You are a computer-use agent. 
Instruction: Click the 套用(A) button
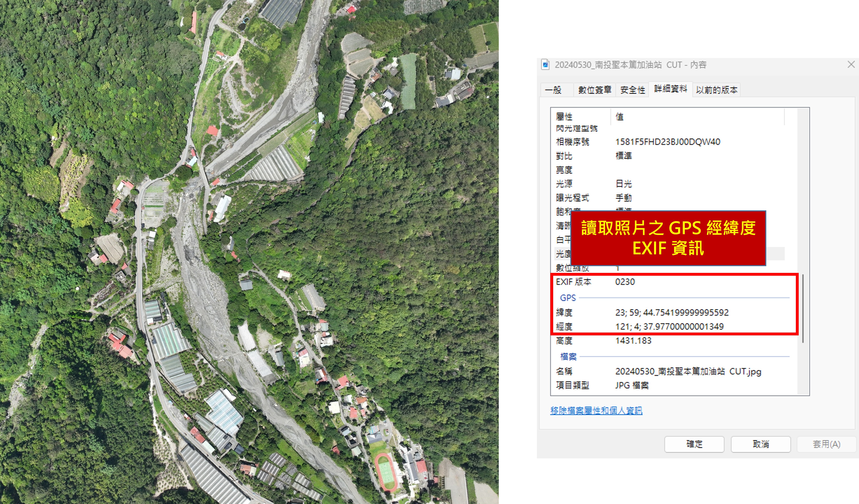(827, 444)
